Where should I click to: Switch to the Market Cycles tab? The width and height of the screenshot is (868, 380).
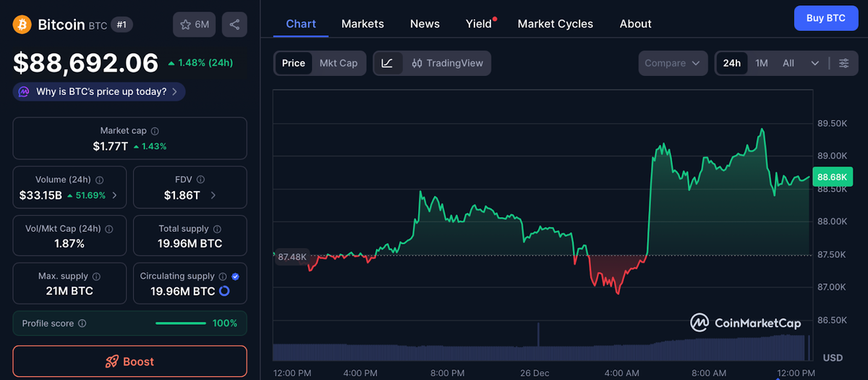coord(556,24)
